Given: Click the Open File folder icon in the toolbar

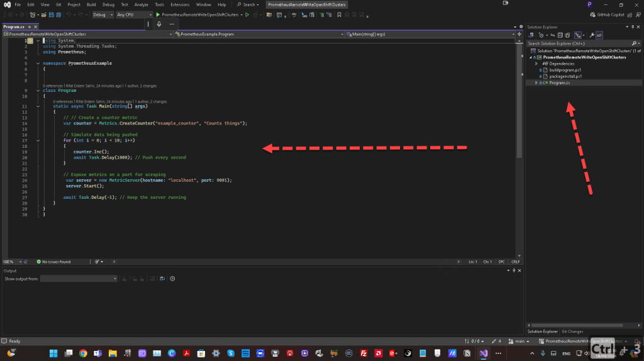Looking at the screenshot, I should 43,15.
